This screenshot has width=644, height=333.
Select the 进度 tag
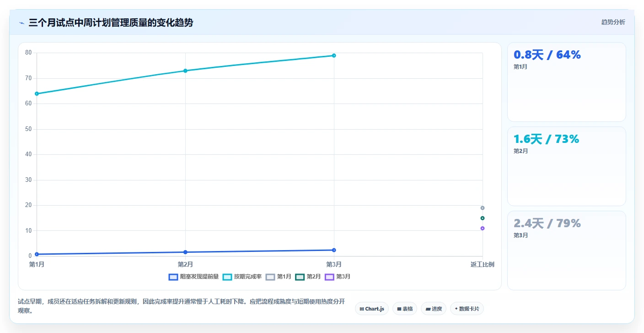[x=434, y=309]
